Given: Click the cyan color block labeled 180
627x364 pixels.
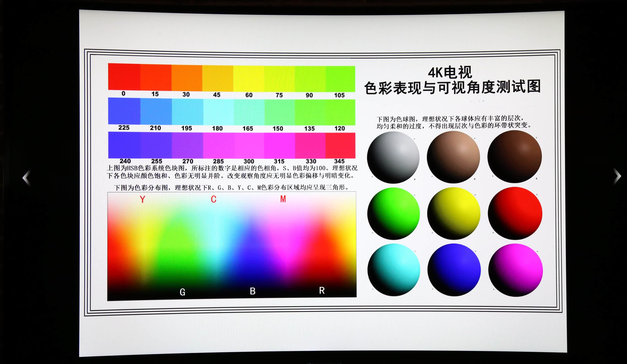Looking at the screenshot, I should click(218, 112).
